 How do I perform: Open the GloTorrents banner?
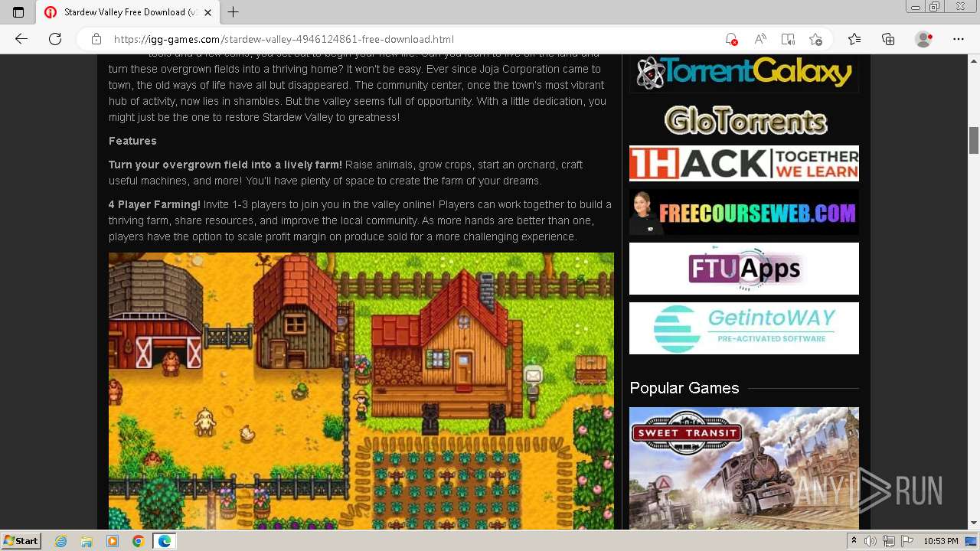pos(744,120)
